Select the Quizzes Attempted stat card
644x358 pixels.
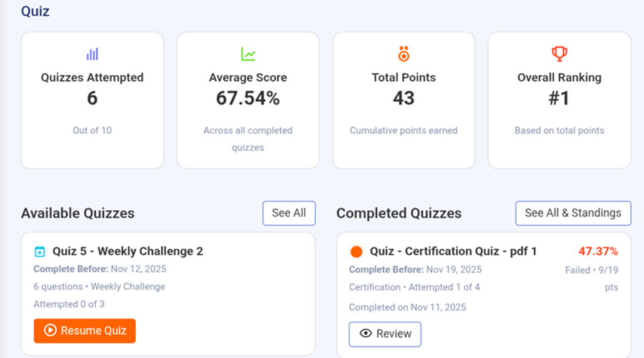[92, 100]
